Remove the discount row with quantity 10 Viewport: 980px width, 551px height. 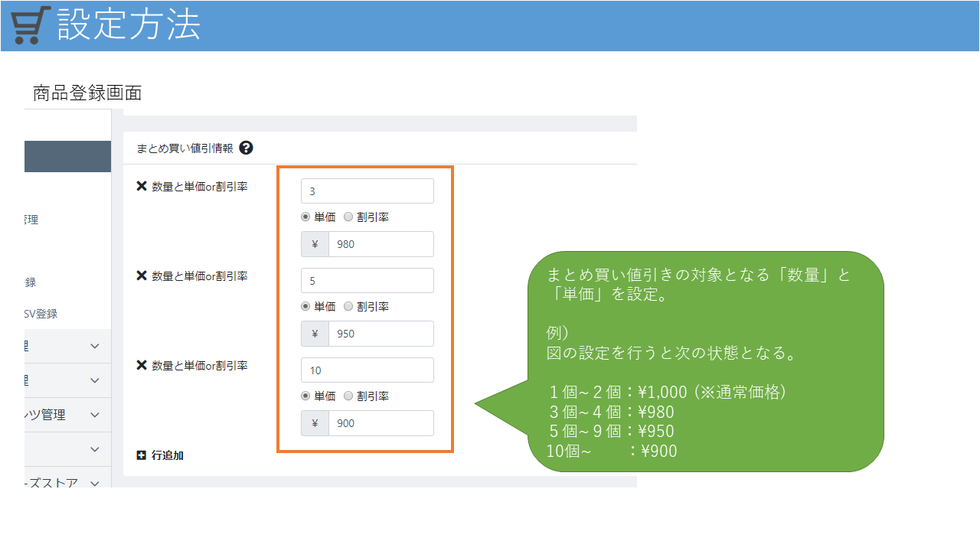tap(141, 365)
